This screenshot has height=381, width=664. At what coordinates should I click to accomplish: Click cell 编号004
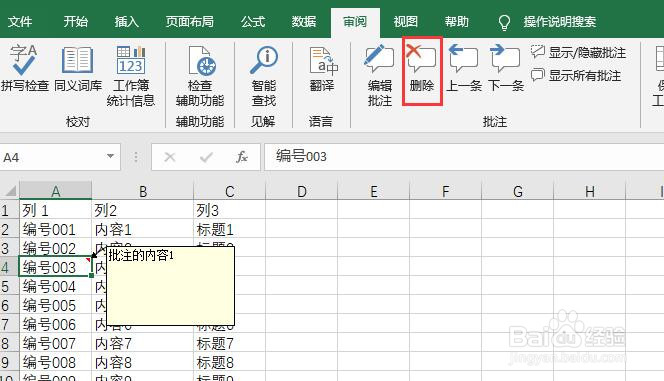pyautogui.click(x=55, y=286)
